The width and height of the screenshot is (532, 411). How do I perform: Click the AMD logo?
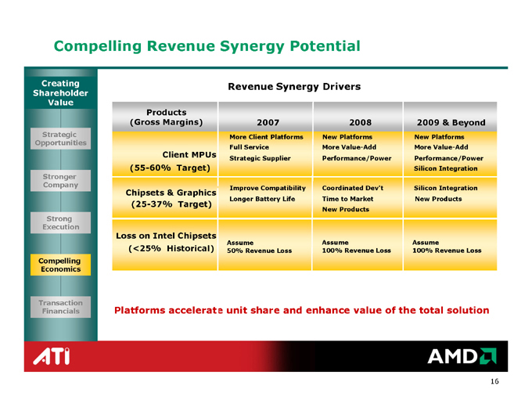click(x=462, y=358)
